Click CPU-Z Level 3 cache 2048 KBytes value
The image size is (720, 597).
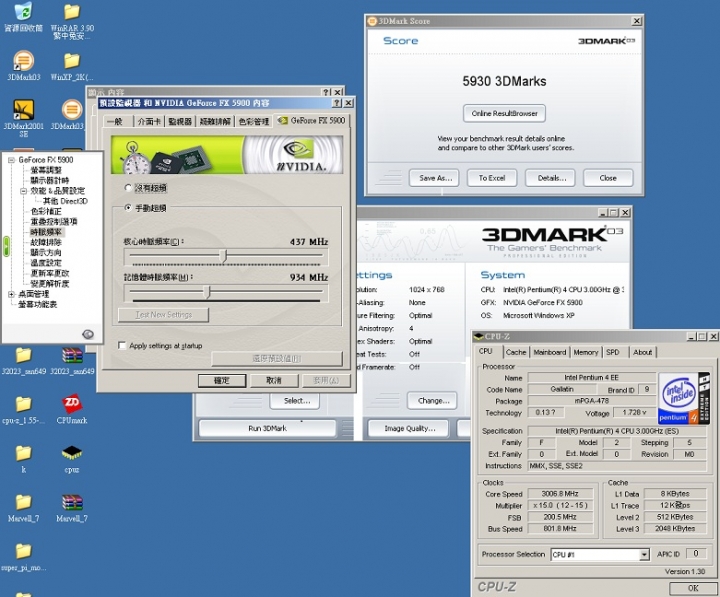675,529
